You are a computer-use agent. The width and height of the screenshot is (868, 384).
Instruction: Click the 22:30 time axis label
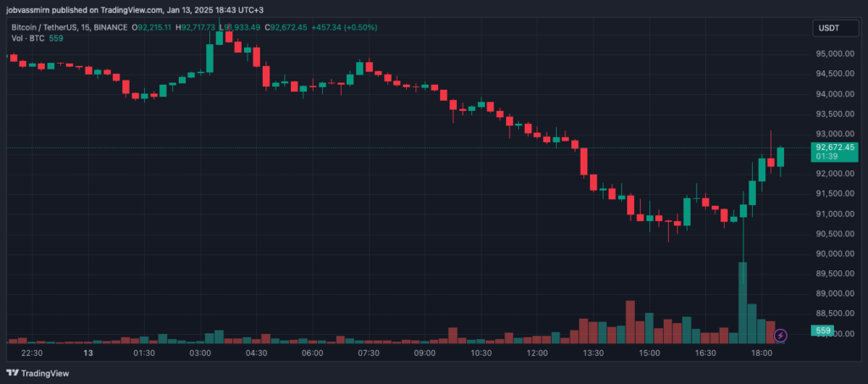pos(32,353)
